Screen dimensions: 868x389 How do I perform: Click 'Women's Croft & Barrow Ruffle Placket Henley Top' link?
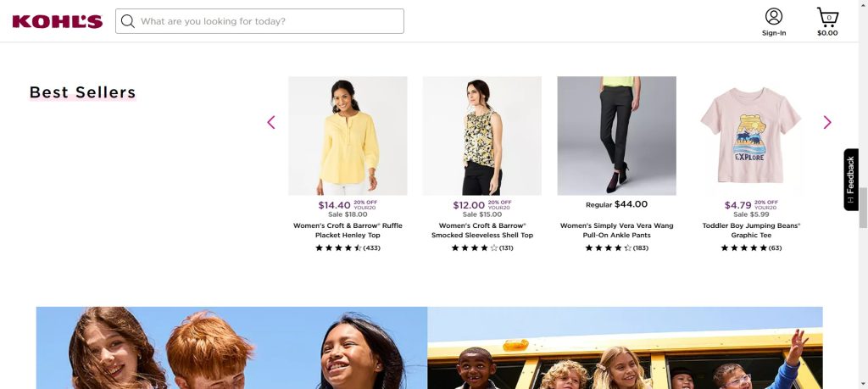coord(348,231)
